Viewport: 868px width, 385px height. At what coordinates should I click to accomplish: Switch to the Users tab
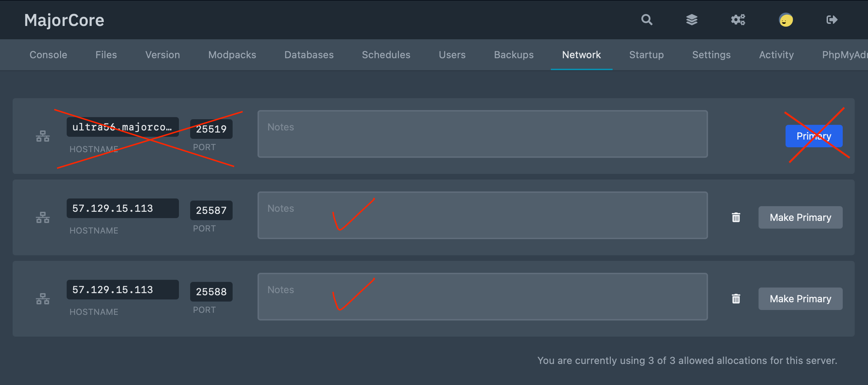coord(452,55)
